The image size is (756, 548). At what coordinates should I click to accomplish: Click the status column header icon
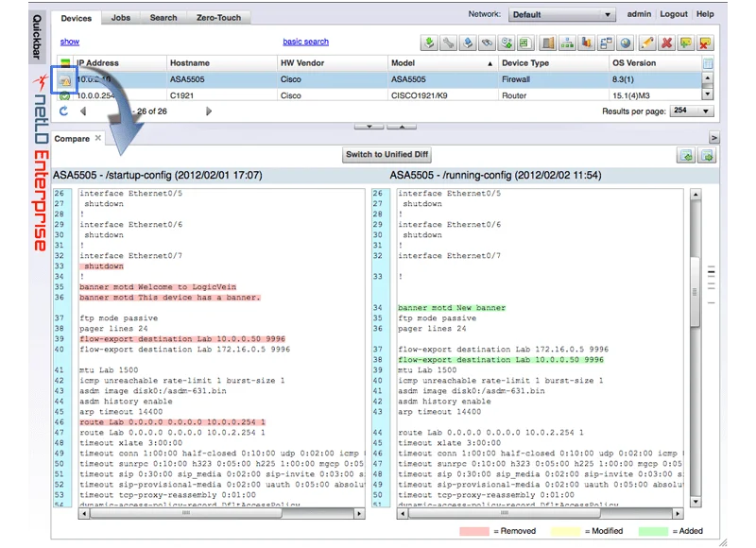click(65, 62)
